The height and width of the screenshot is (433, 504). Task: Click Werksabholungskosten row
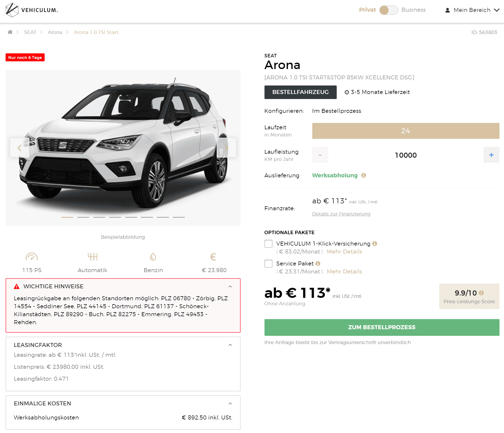(123, 418)
